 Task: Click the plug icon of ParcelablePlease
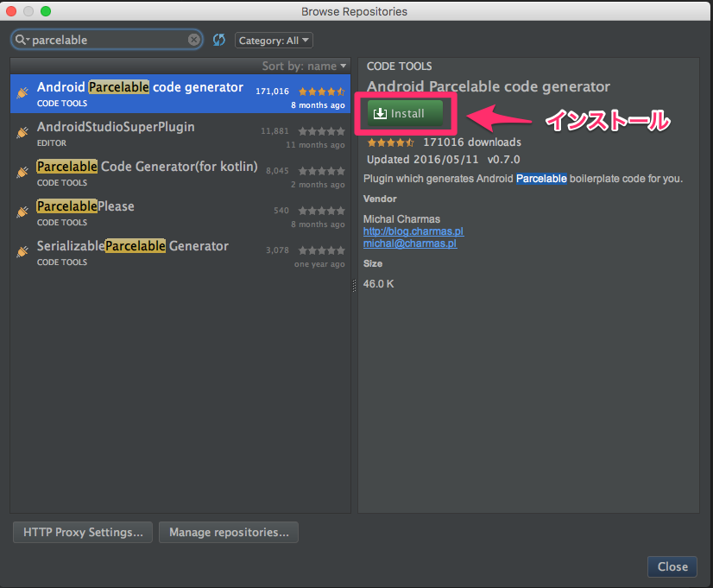pyautogui.click(x=22, y=212)
